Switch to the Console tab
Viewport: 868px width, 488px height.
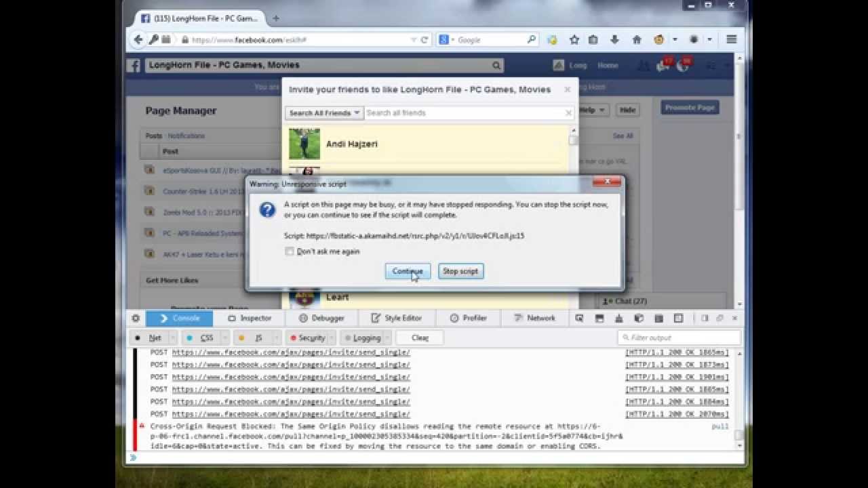179,318
